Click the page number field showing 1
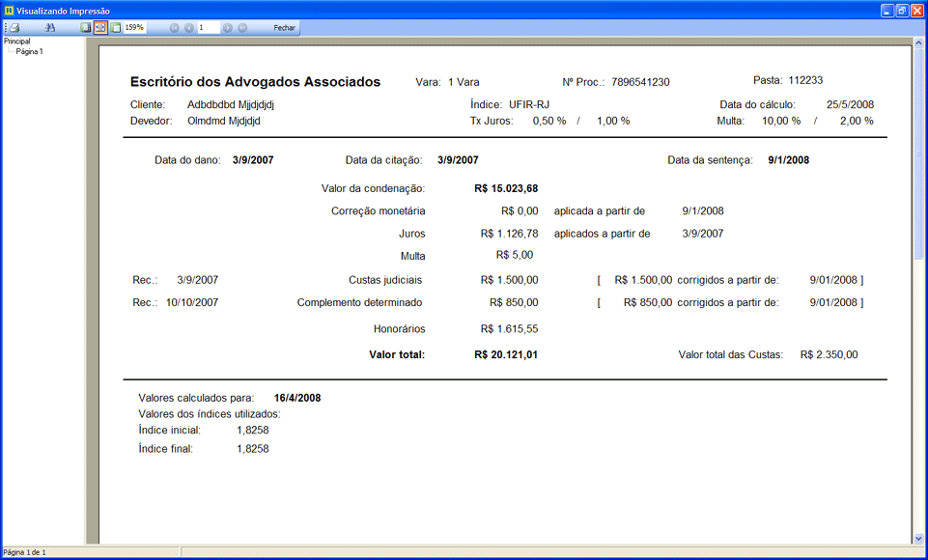This screenshot has width=928, height=560. coord(209,28)
